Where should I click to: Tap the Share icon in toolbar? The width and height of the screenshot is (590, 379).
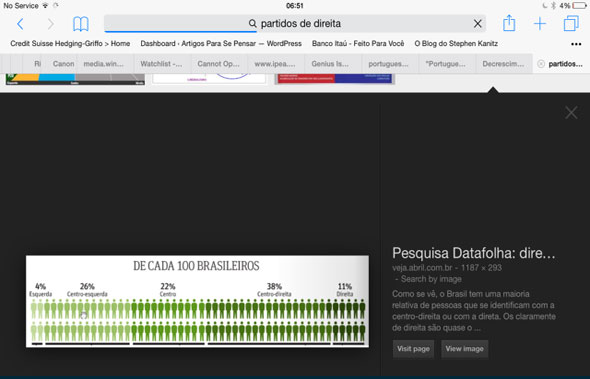pos(509,23)
